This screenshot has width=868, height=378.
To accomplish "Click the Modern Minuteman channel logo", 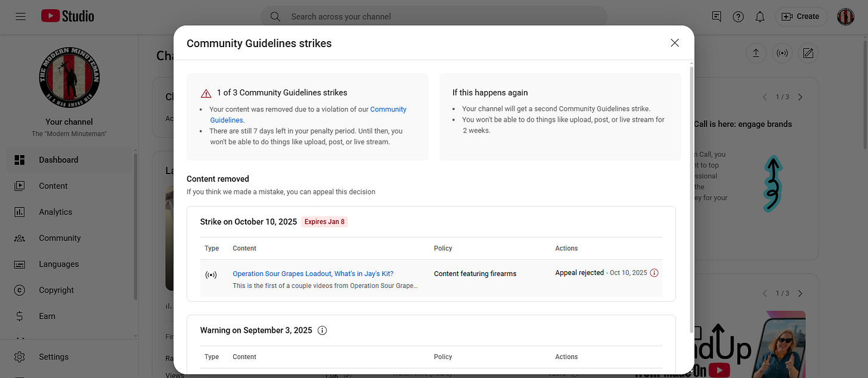I will (x=69, y=78).
